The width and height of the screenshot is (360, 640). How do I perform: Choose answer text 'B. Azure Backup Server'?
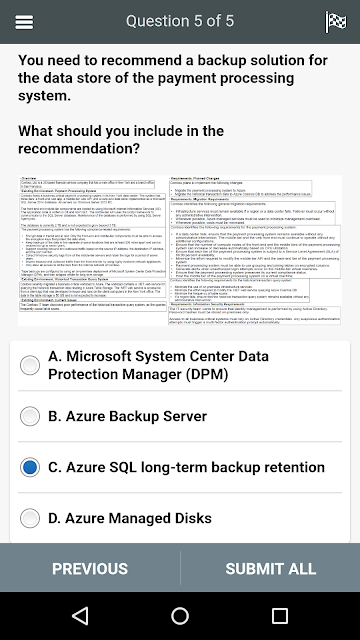[x=127, y=416]
